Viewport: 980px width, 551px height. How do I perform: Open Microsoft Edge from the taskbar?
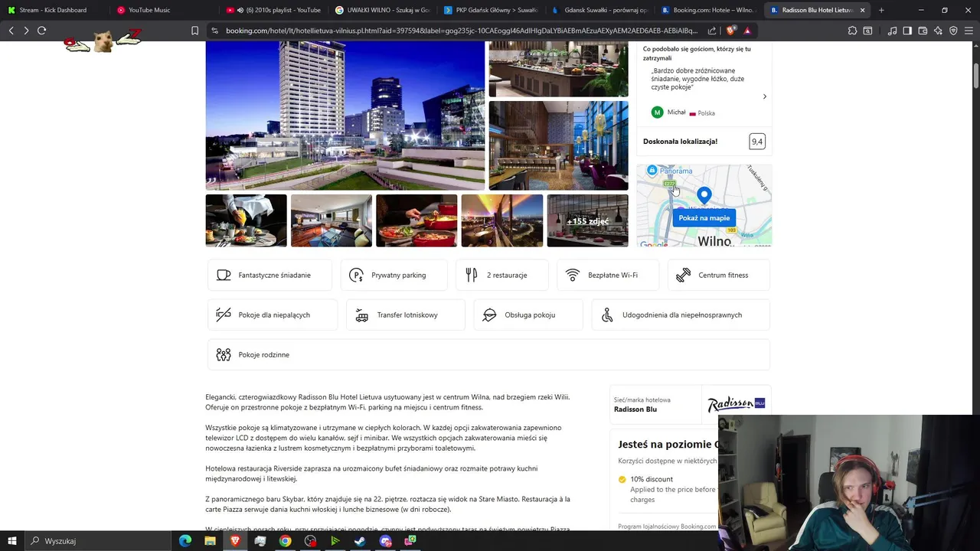click(185, 541)
